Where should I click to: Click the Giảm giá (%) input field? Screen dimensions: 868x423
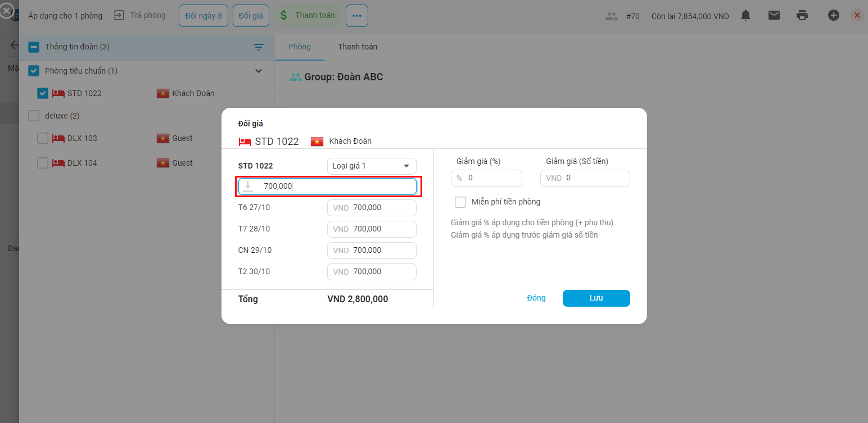(492, 178)
